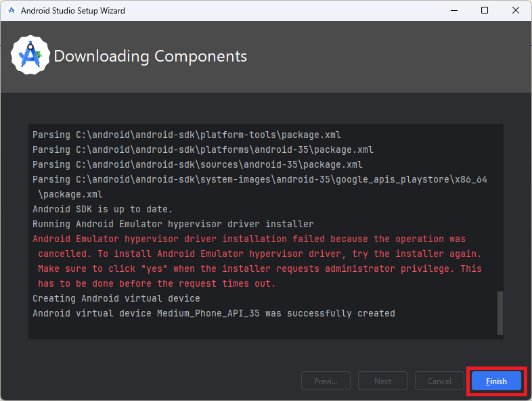This screenshot has height=401, width=532.
Task: Close the Setup Wizard window
Action: (516, 11)
